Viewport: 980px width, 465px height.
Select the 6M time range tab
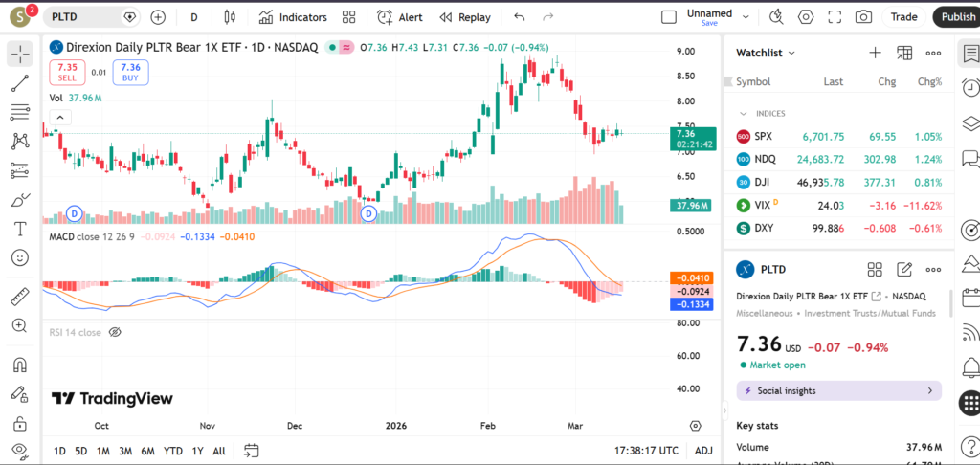click(x=147, y=451)
